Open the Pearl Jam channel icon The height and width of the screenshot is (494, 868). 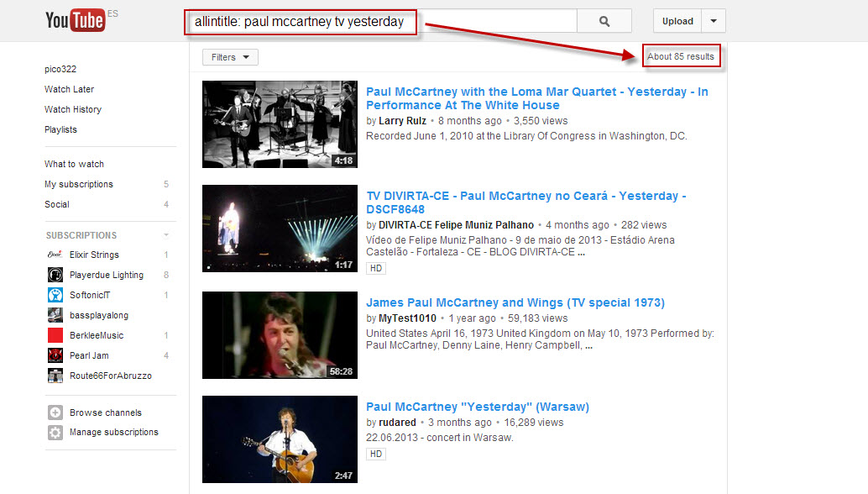click(55, 355)
